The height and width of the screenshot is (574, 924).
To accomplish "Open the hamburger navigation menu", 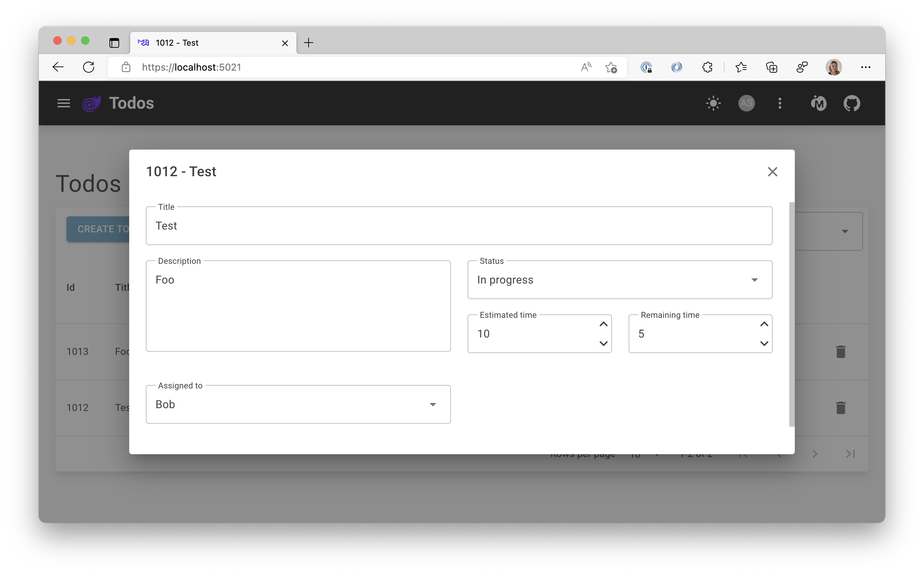I will [x=63, y=103].
